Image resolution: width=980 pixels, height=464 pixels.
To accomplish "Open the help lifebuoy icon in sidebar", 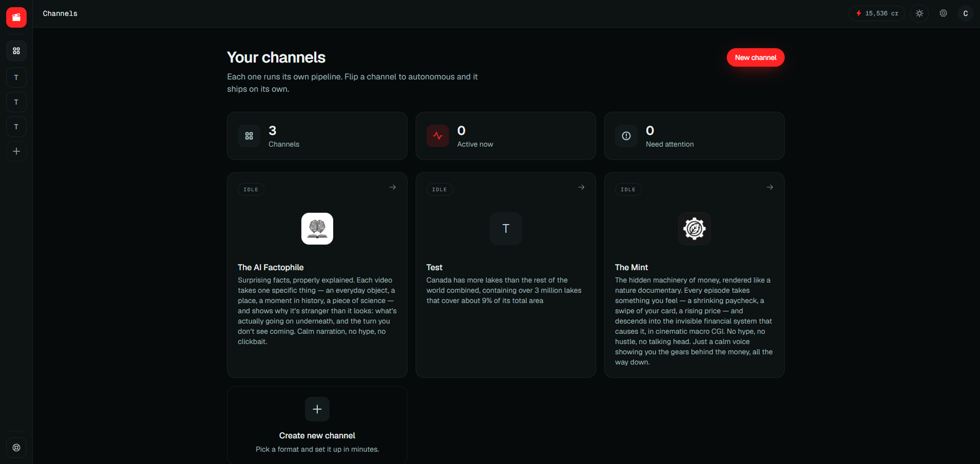I will tap(16, 448).
